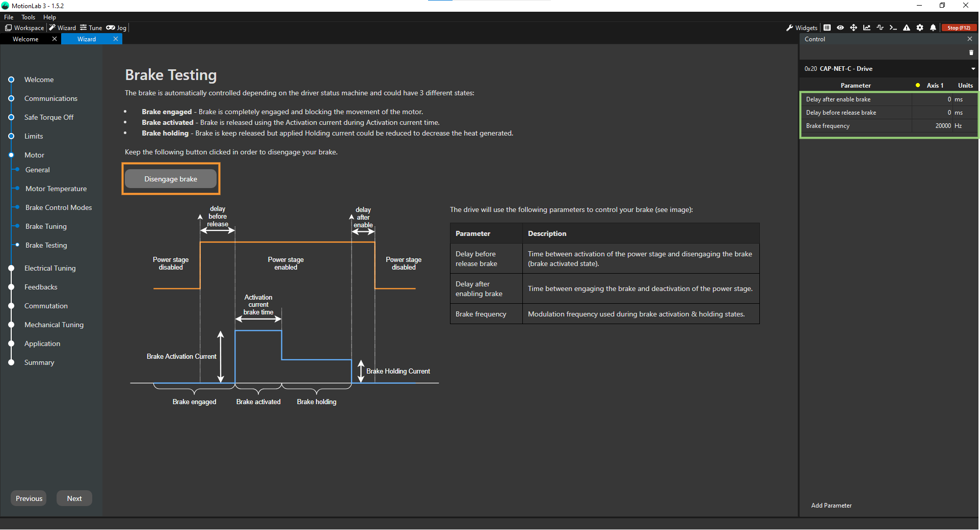
Task: Click the list table widget icon
Action: pyautogui.click(x=827, y=28)
